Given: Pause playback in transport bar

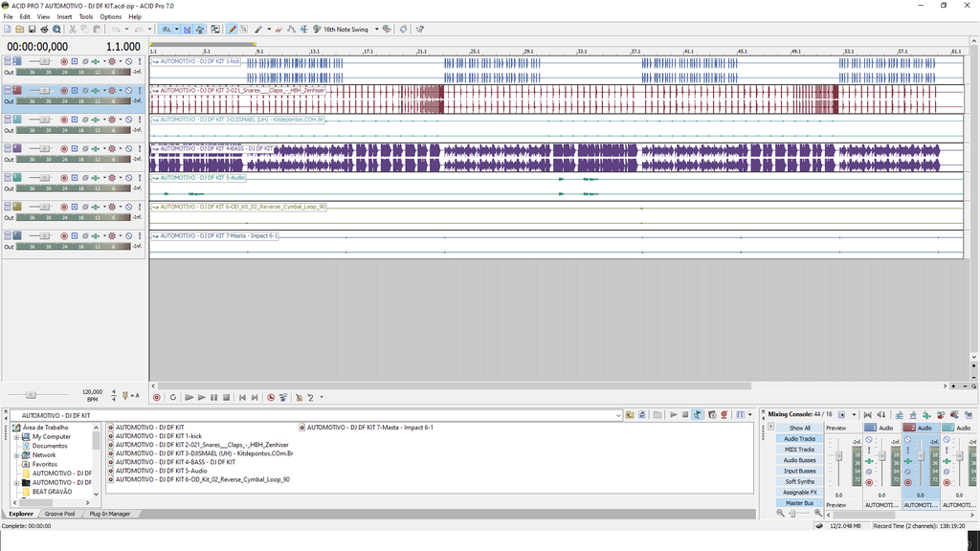Looking at the screenshot, I should pyautogui.click(x=213, y=397).
